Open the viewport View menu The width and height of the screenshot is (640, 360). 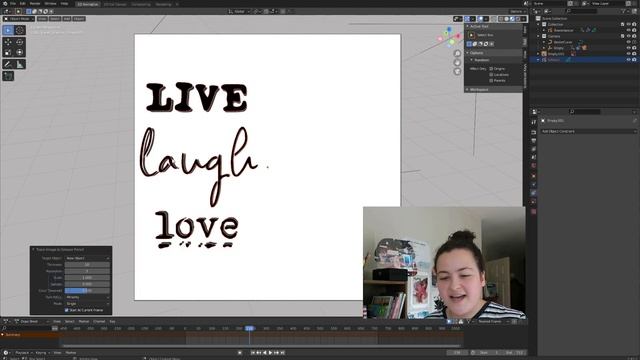pyautogui.click(x=42, y=19)
